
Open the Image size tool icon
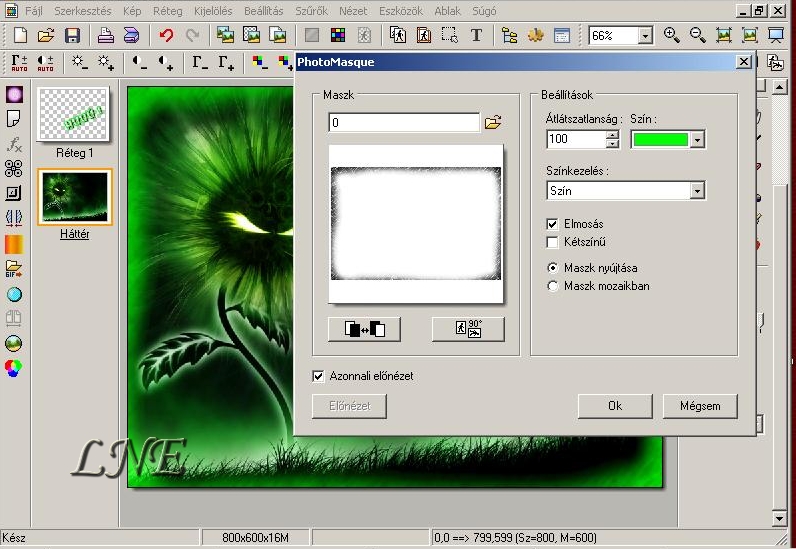click(397, 35)
